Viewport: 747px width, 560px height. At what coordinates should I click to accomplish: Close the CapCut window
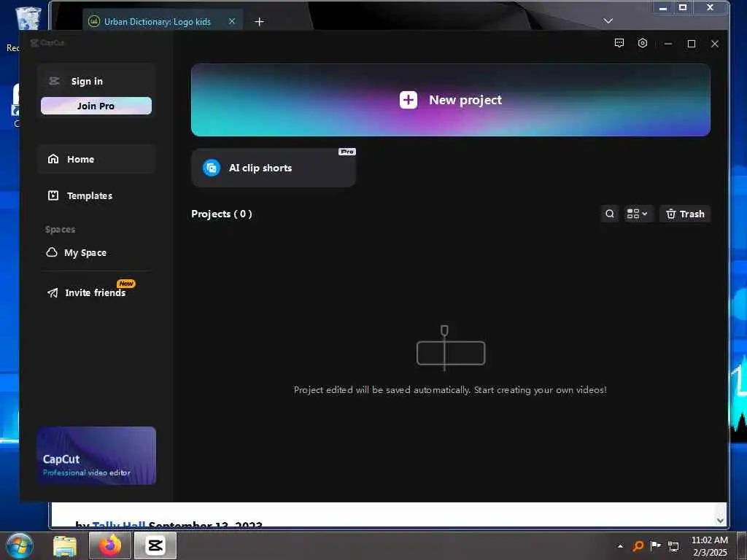click(715, 44)
